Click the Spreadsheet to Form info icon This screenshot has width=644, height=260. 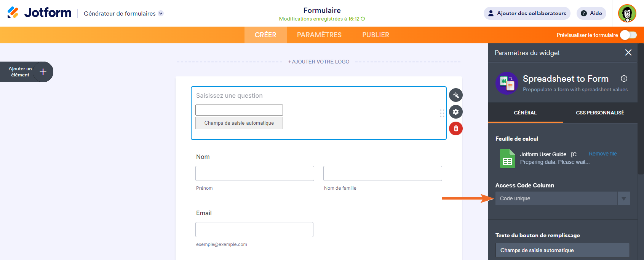(624, 79)
